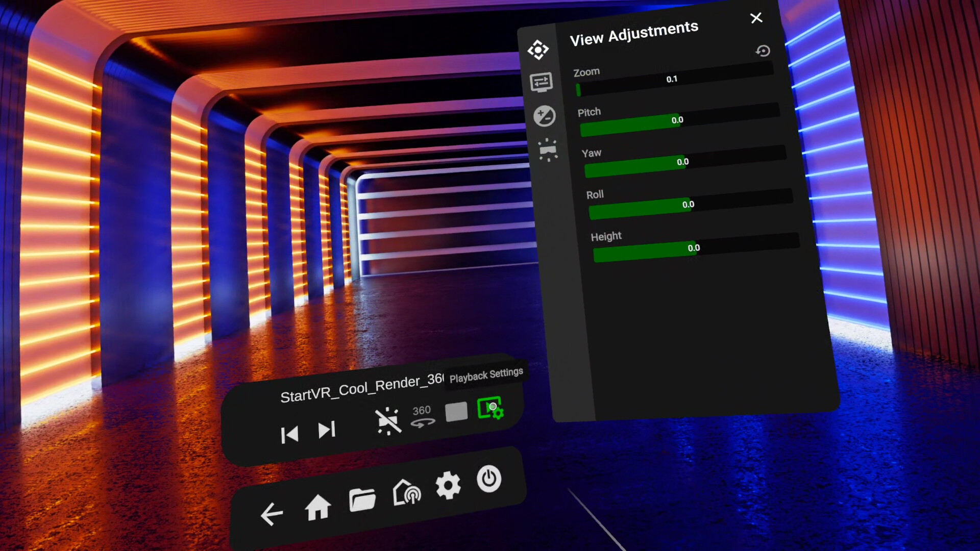Viewport: 980px width, 551px height.
Task: Open Playback Settings icon
Action: [490, 408]
